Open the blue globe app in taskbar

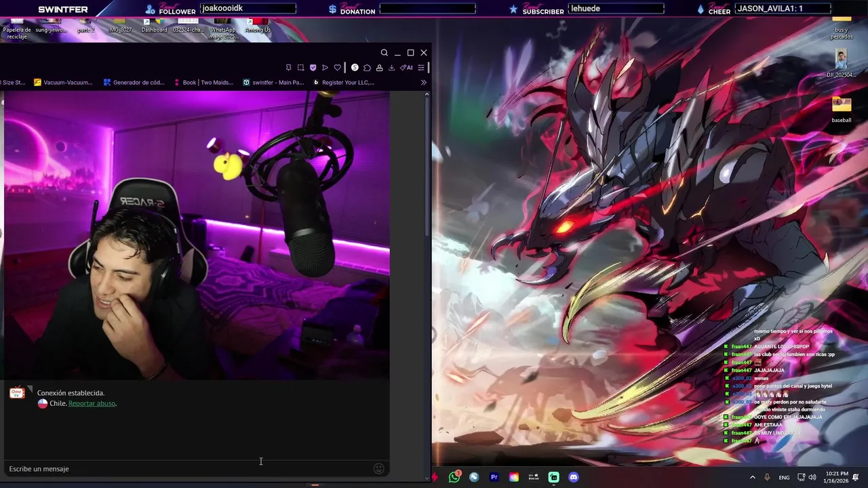pos(474,477)
